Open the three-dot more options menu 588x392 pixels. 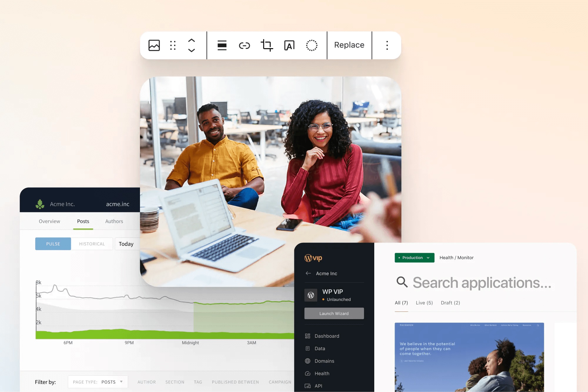[x=387, y=45]
